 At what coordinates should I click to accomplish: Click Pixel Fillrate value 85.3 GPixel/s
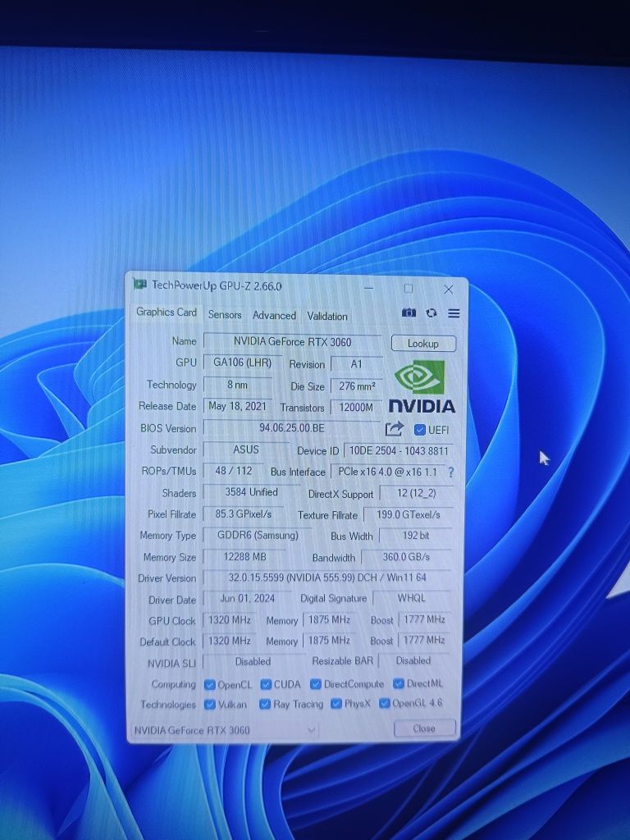pos(243,514)
